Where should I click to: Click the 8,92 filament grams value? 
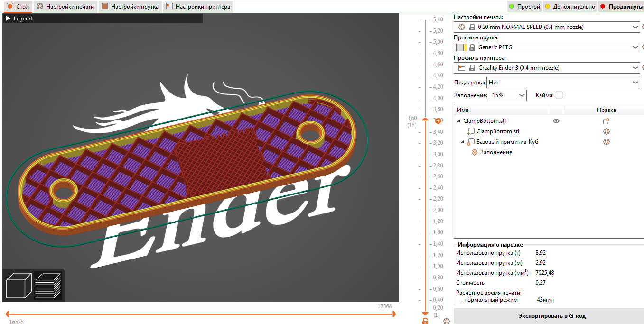[541, 253]
